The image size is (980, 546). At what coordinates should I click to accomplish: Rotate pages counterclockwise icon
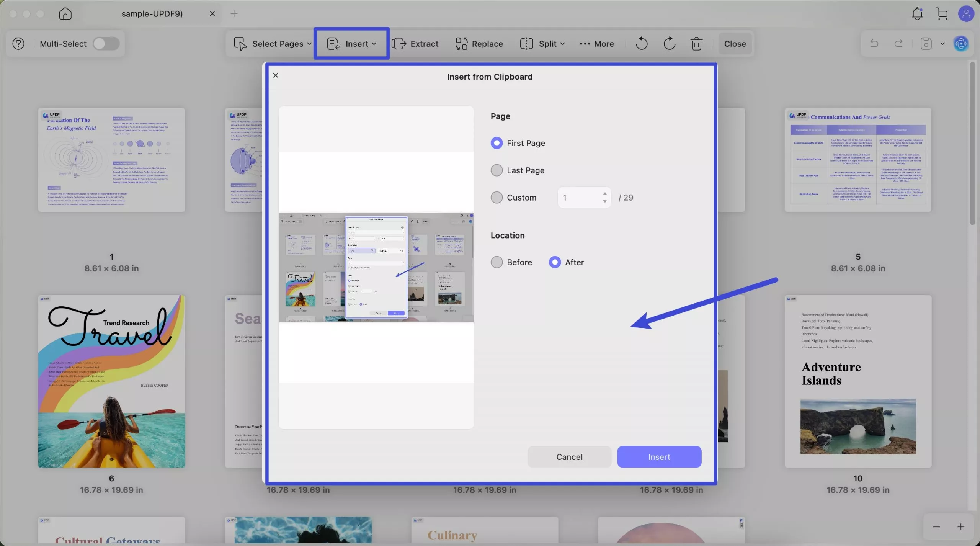(x=642, y=44)
